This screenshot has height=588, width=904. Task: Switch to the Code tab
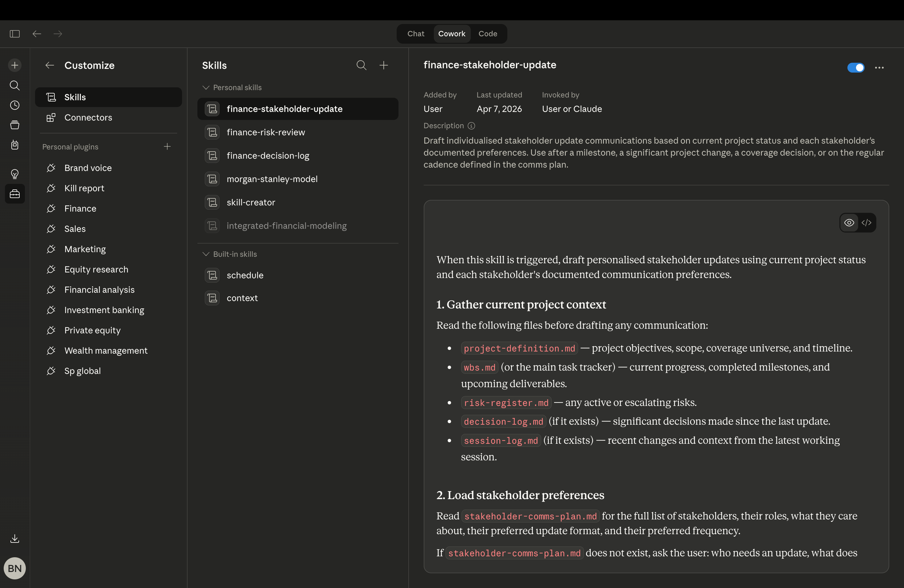pyautogui.click(x=487, y=34)
